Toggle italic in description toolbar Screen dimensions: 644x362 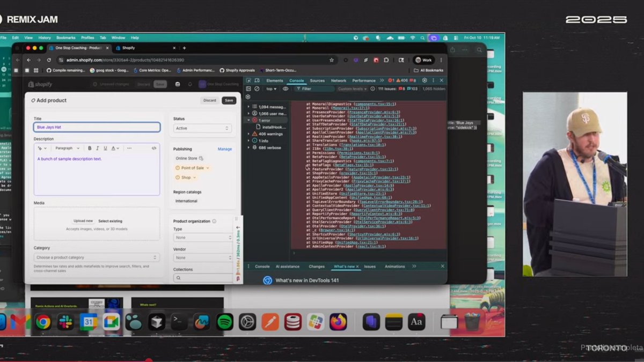tap(98, 148)
